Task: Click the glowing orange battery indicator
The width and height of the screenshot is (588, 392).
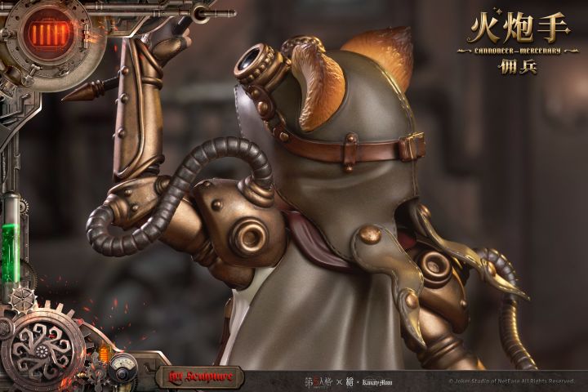Action: [x=50, y=34]
